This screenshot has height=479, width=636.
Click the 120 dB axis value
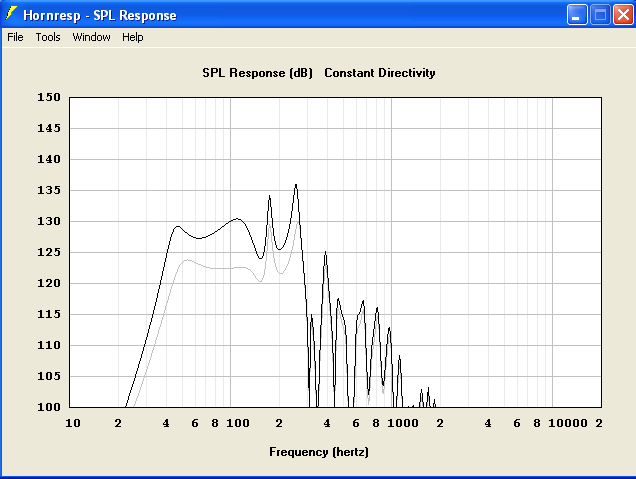(49, 284)
